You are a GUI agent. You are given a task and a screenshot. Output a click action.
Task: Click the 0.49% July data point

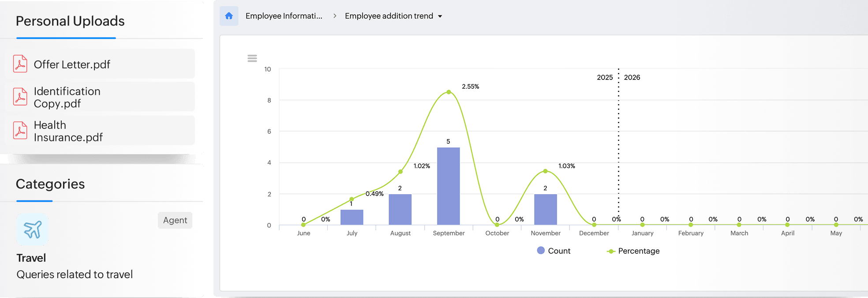(x=352, y=199)
